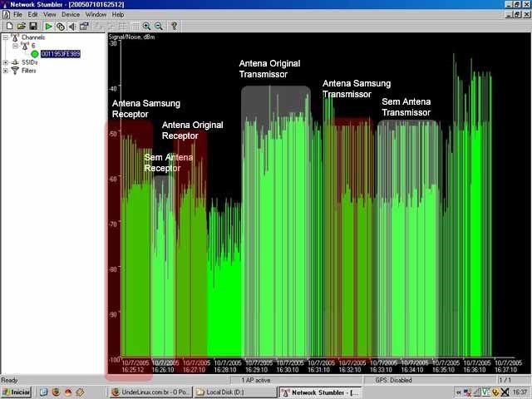Screen dimensions: 532x399
Task: Select channel 6 in the tree
Action: tap(33, 46)
